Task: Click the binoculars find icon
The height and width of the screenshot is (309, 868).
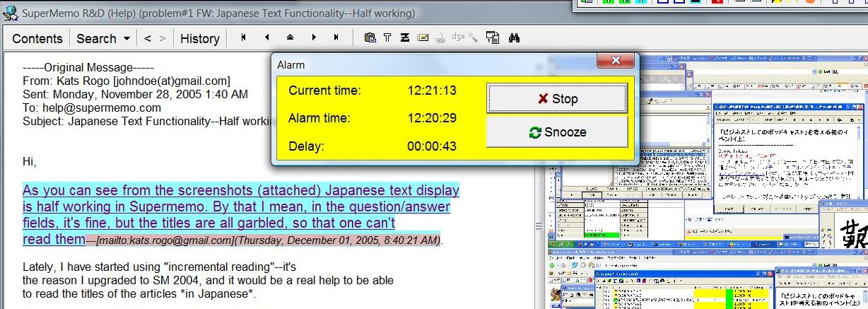Action: coord(514,38)
